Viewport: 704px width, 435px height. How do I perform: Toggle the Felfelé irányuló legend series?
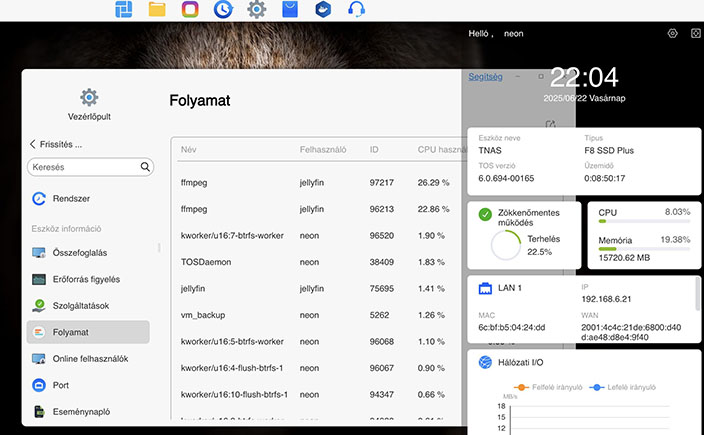pos(548,387)
